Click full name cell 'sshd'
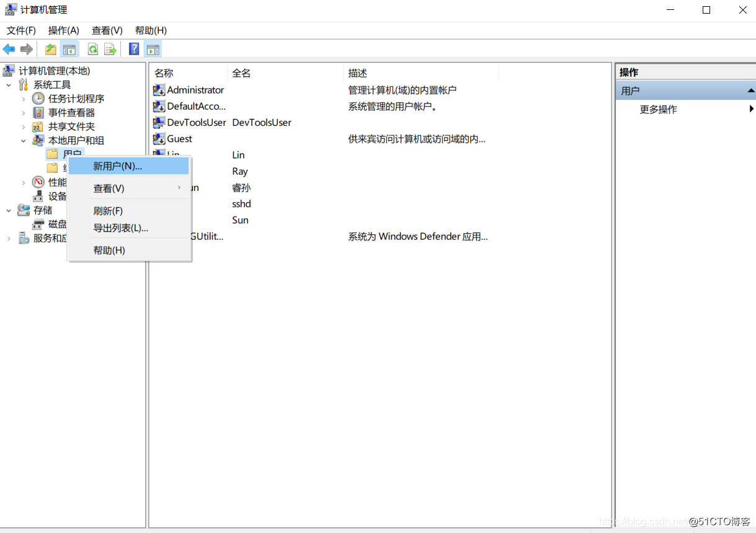 coord(241,204)
